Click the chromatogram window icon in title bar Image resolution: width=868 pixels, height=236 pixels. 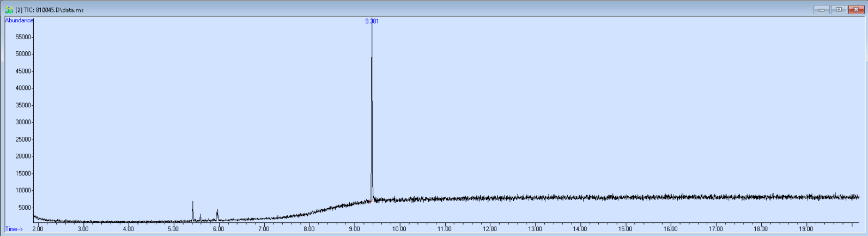coord(9,10)
